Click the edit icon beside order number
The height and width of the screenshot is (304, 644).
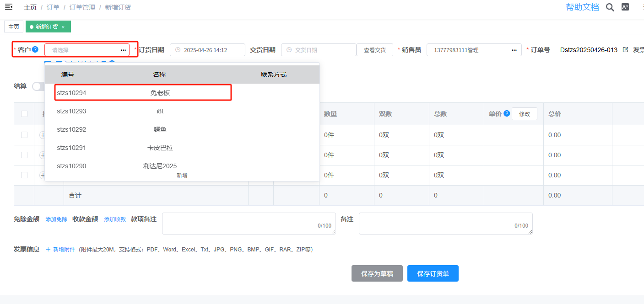[625, 50]
